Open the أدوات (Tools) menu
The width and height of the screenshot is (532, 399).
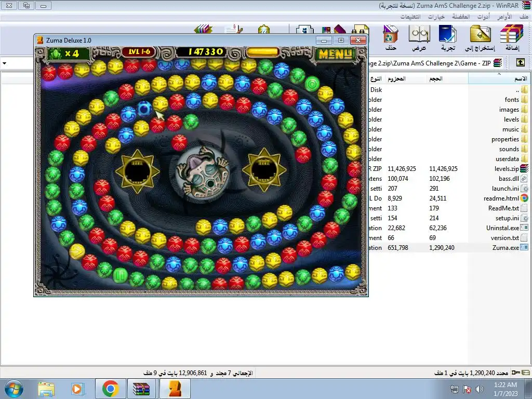(x=484, y=16)
